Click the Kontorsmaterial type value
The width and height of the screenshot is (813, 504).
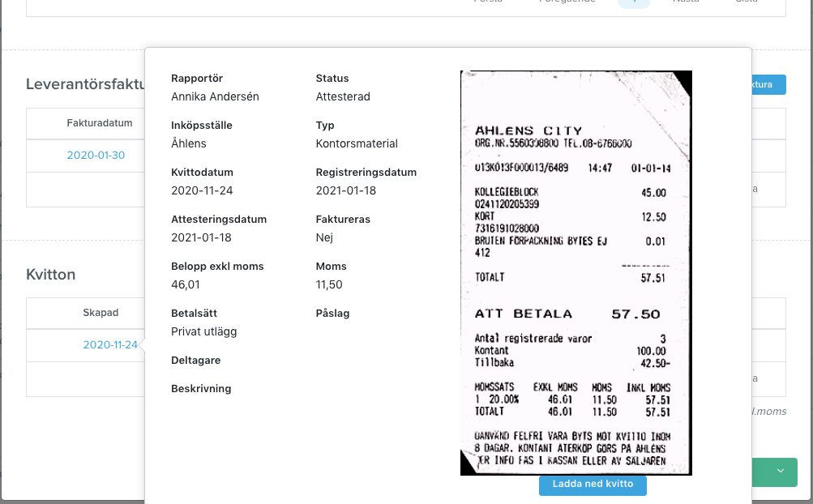tap(357, 143)
